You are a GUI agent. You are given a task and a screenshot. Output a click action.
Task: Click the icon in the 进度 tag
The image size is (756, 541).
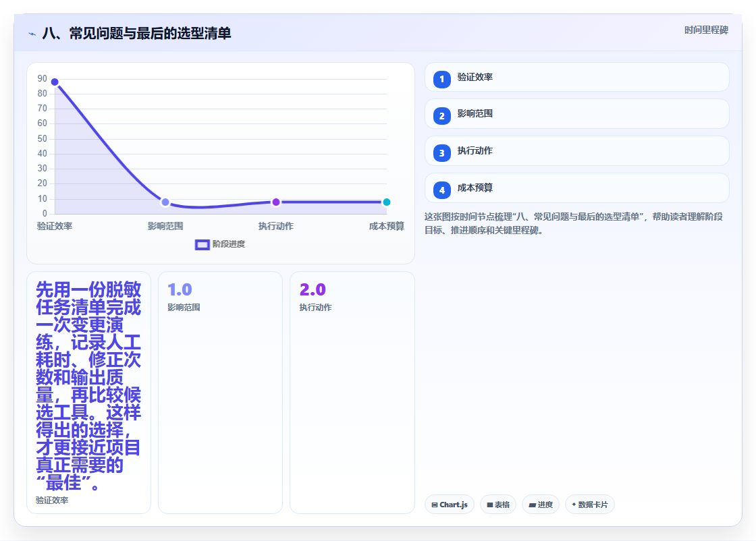tap(533, 505)
